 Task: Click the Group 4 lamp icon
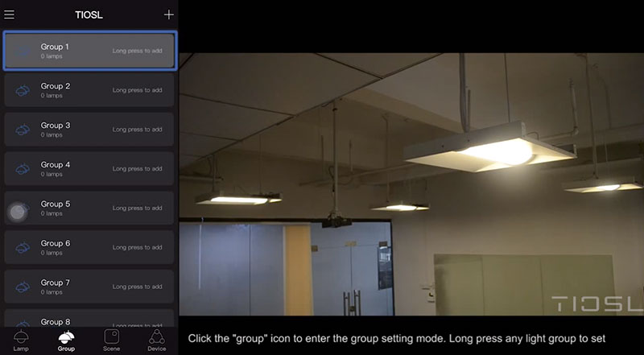pyautogui.click(x=23, y=169)
